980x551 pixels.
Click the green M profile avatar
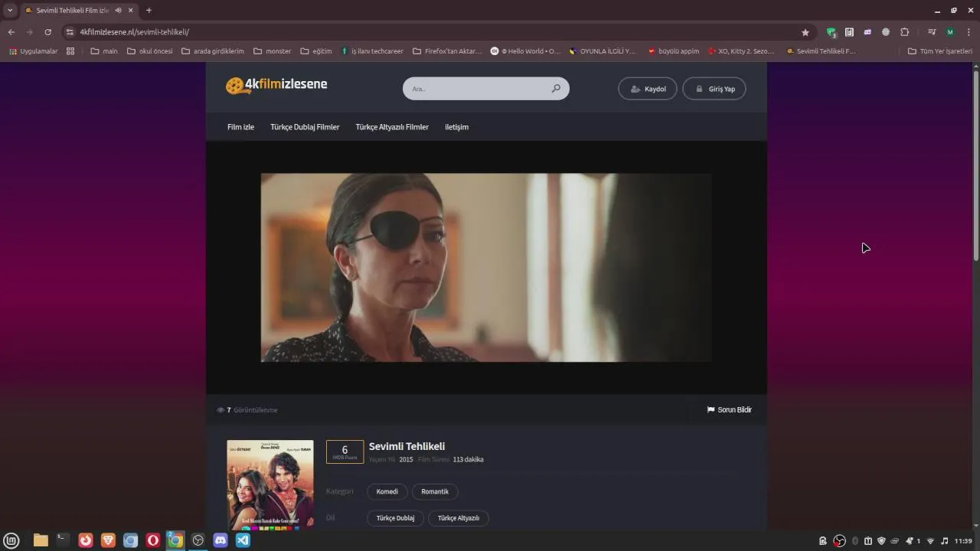950,32
